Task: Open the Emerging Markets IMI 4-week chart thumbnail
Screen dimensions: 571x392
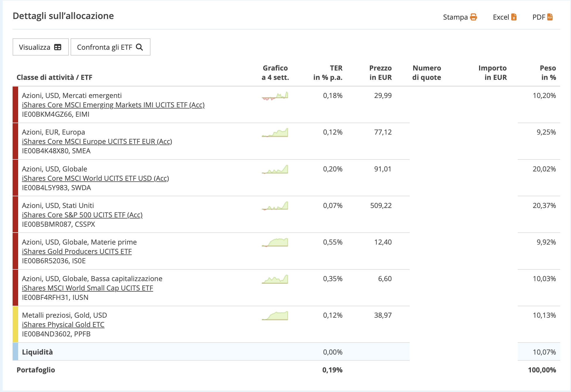Action: tap(275, 96)
